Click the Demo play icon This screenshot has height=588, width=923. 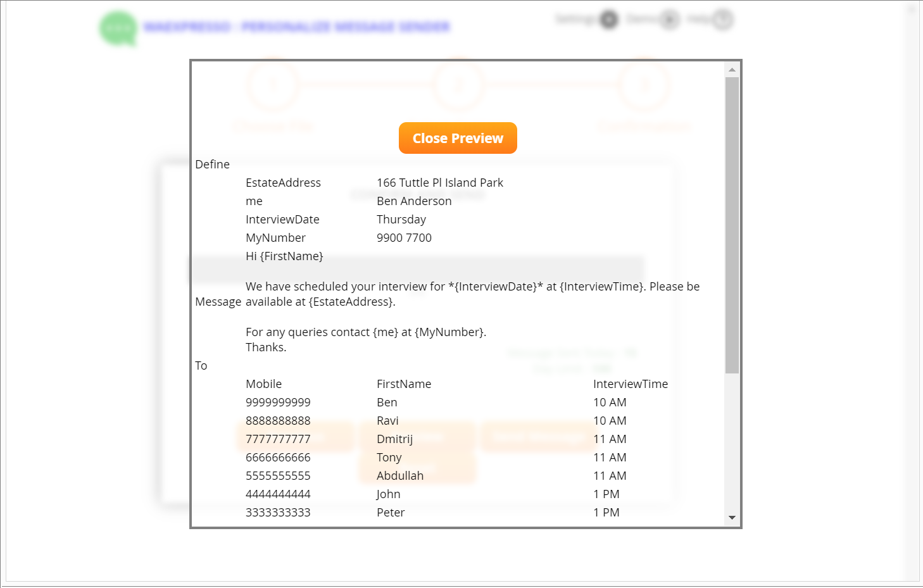click(669, 20)
